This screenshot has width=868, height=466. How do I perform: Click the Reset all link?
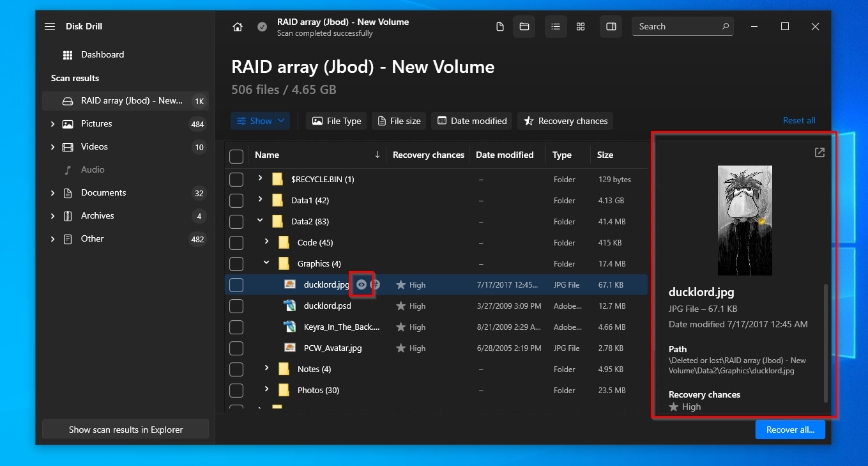coord(799,121)
